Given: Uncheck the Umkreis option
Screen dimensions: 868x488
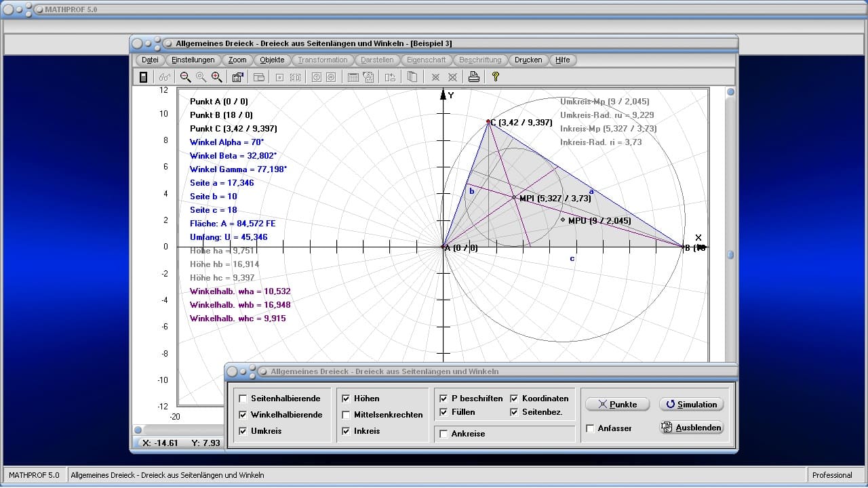Looking at the screenshot, I should point(243,431).
